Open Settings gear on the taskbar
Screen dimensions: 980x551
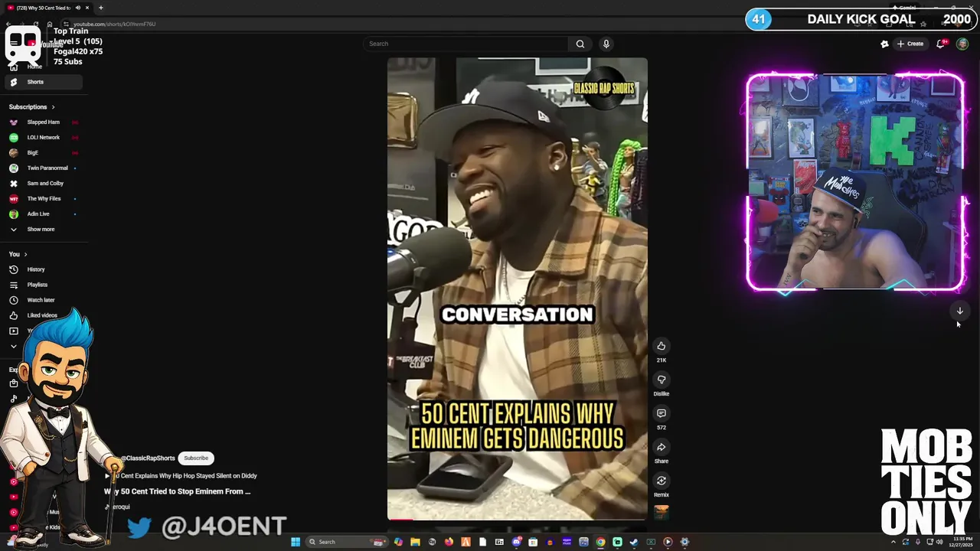684,542
